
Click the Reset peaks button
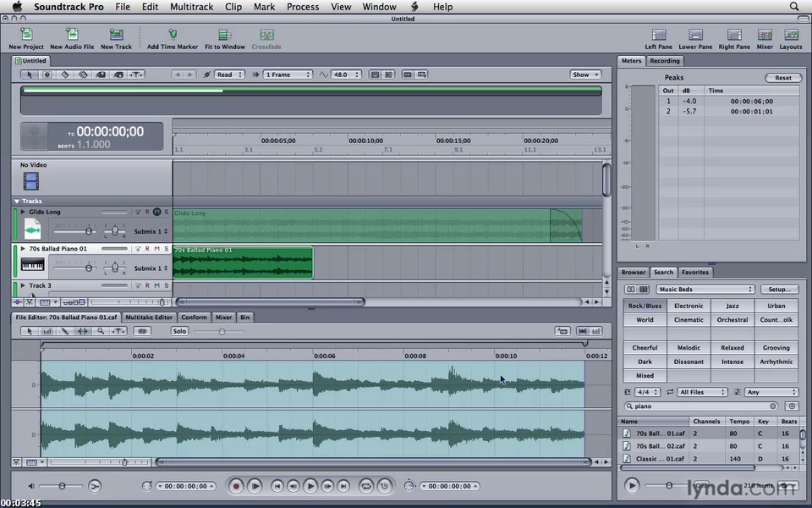point(783,78)
